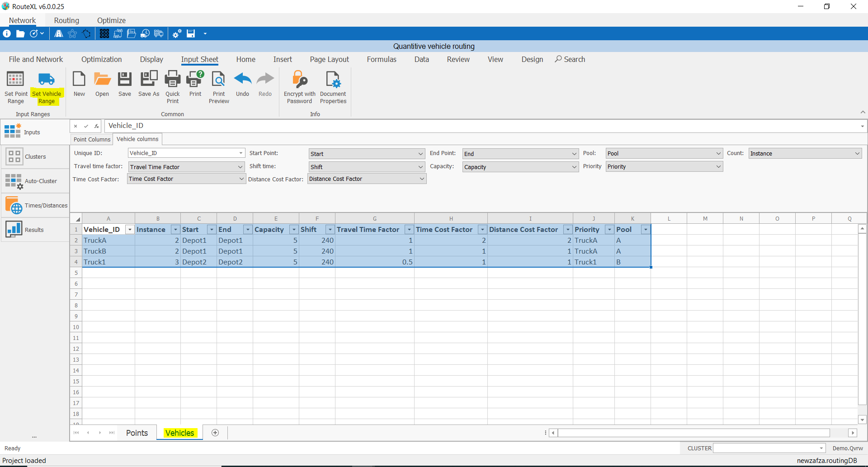Collapse the ribbon using the chevron

[x=863, y=112]
